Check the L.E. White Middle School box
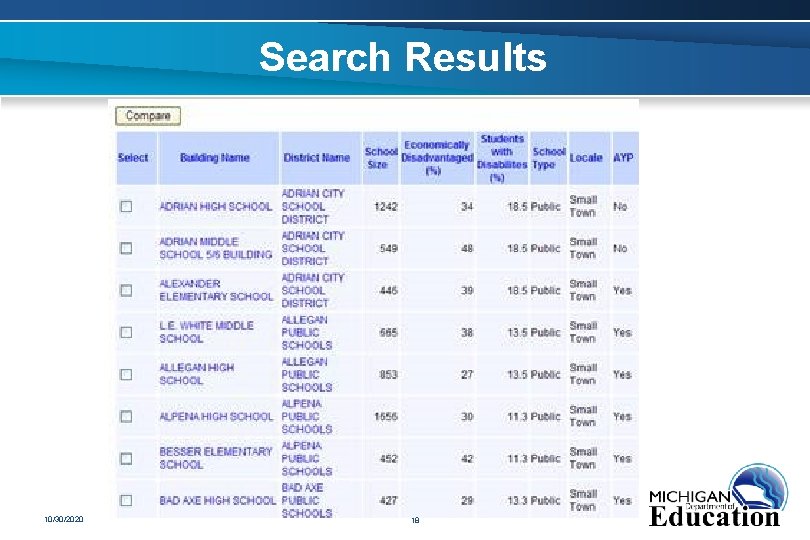This screenshot has width=810, height=540. tap(126, 332)
